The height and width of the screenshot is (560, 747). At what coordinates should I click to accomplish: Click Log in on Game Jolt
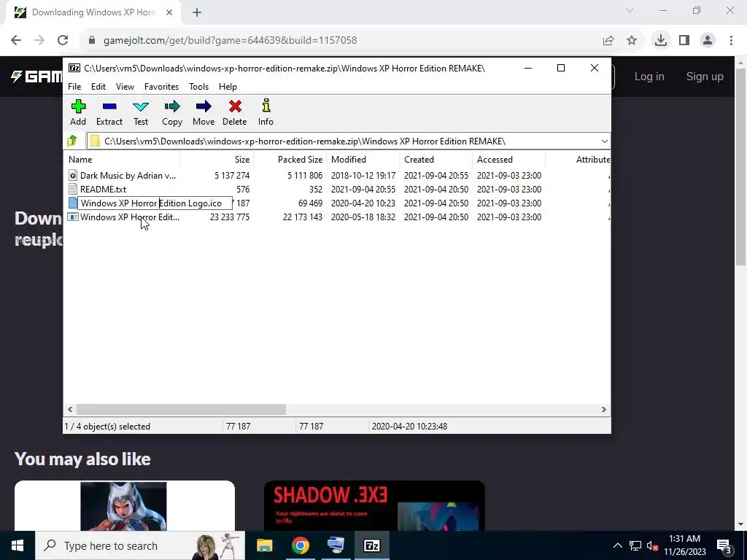pos(649,77)
